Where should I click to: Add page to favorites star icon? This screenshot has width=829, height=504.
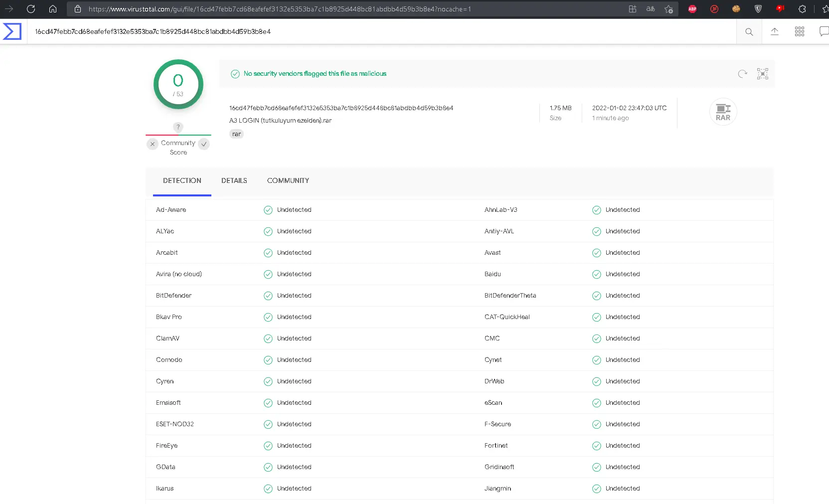pyautogui.click(x=668, y=9)
